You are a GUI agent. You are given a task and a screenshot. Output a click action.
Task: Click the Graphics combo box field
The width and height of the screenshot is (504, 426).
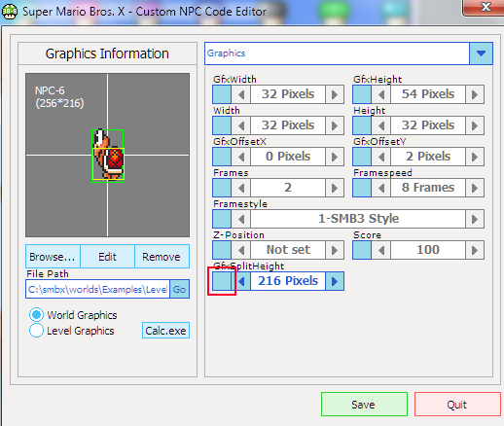[x=337, y=53]
